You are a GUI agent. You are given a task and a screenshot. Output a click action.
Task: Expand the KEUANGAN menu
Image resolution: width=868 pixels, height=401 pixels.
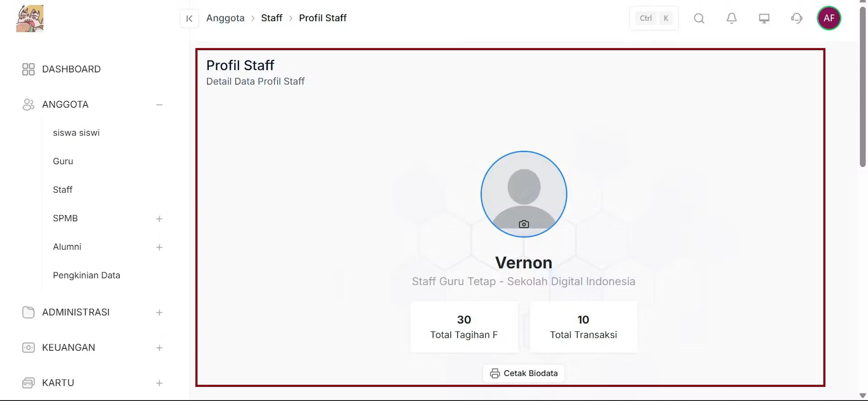point(159,348)
